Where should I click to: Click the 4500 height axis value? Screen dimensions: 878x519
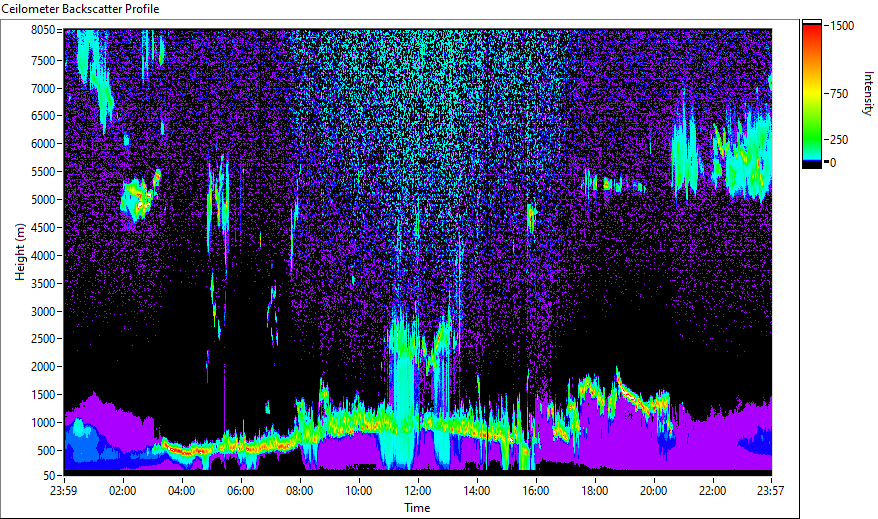pos(43,228)
